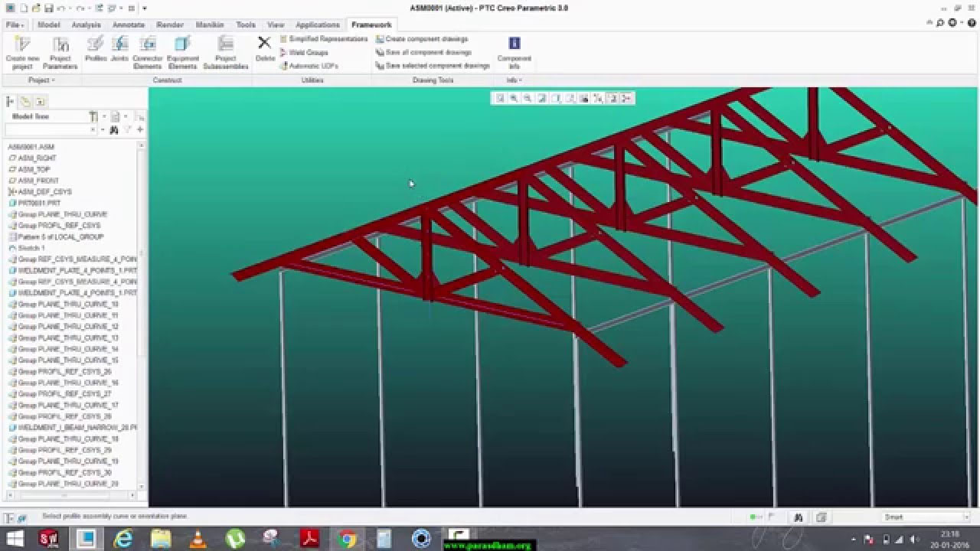Select the Model Tree panel tab
The height and width of the screenshot is (551, 980).
(11, 101)
